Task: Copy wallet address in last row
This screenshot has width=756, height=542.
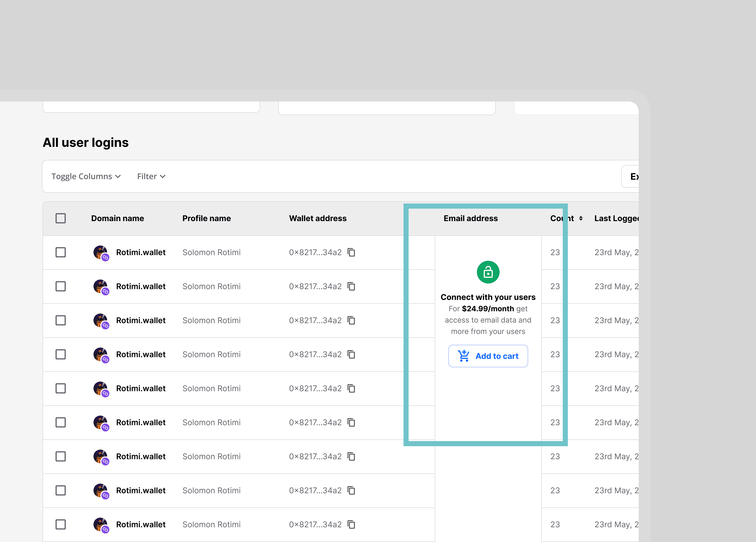Action: click(351, 525)
